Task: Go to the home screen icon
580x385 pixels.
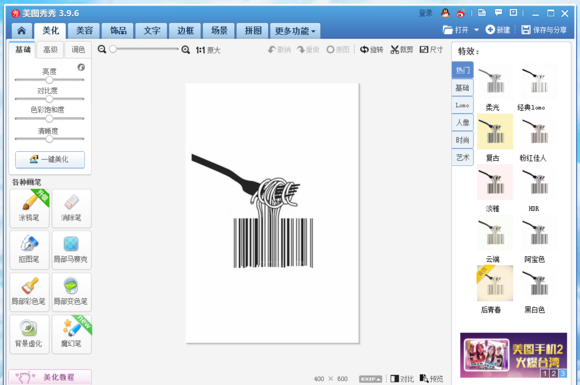Action: pos(21,31)
